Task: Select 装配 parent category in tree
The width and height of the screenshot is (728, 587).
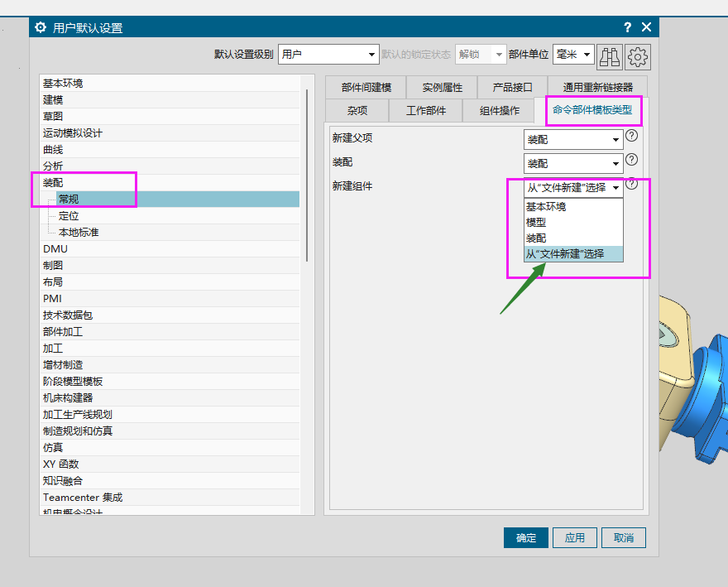Action: pyautogui.click(x=170, y=183)
